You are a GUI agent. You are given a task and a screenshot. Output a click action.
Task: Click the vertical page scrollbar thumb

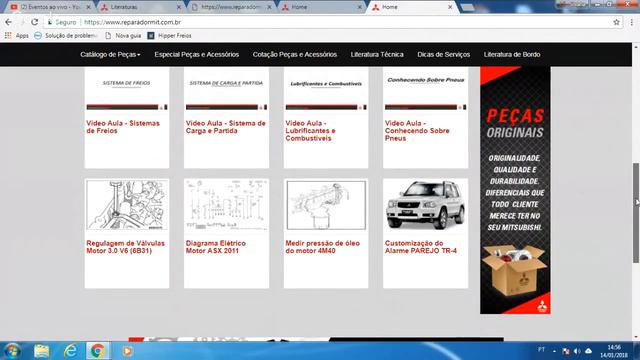(x=636, y=213)
